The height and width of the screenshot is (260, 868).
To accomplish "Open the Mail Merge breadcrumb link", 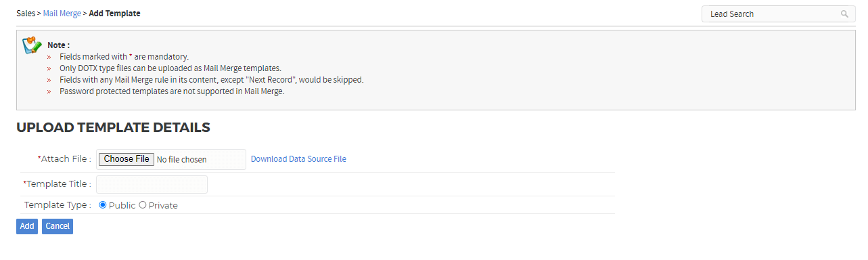I will [x=62, y=14].
